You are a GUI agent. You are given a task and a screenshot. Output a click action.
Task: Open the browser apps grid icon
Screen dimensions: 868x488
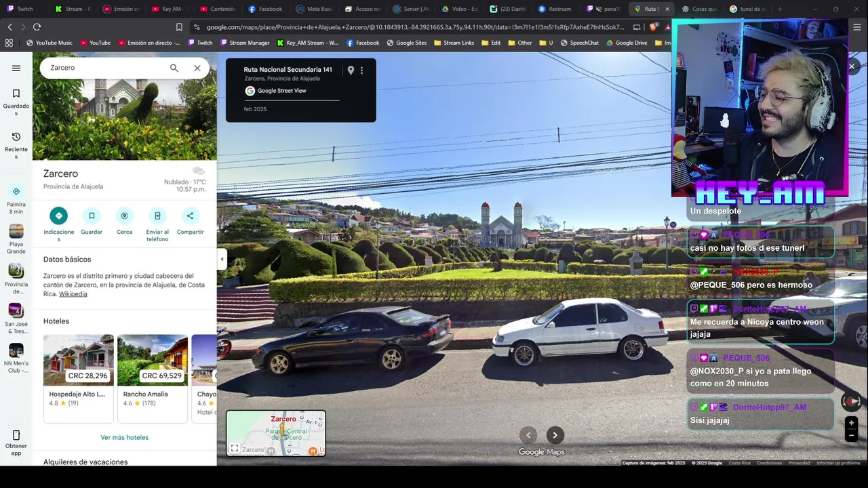pyautogui.click(x=9, y=43)
